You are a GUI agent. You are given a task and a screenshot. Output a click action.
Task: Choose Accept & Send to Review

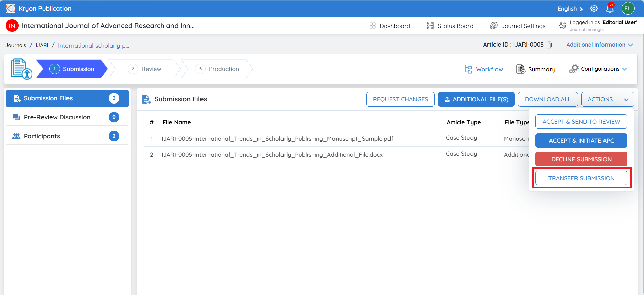581,122
